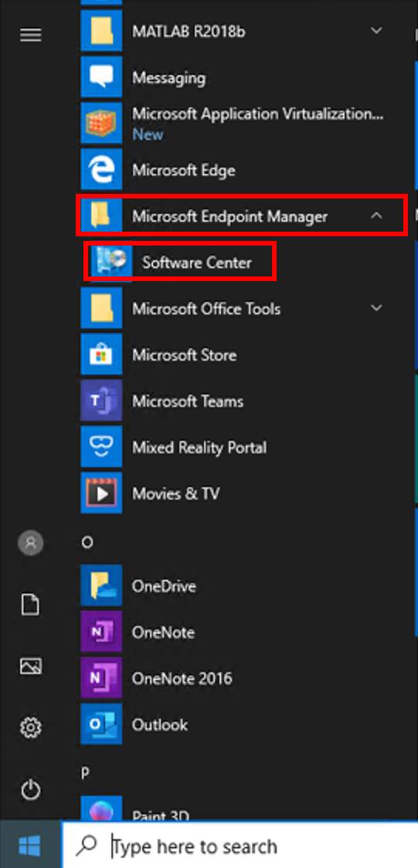Launch the Outlook icon
418x868 pixels.
pyautogui.click(x=101, y=724)
